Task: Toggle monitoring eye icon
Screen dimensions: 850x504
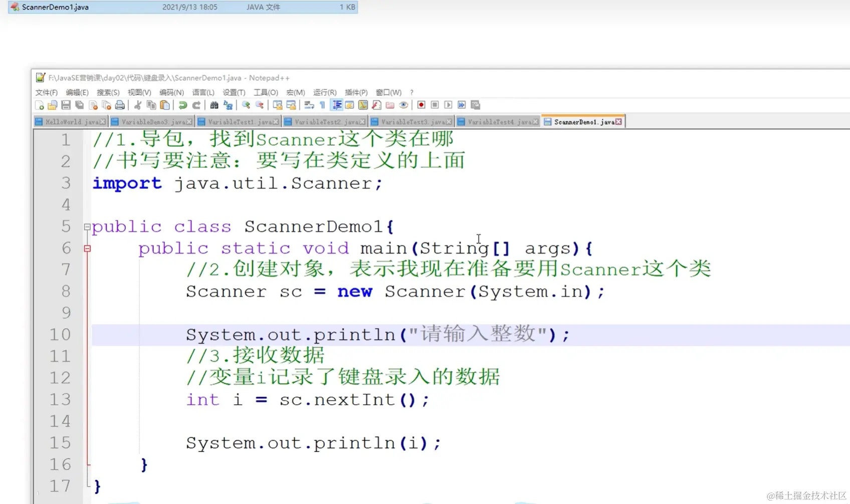Action: [403, 105]
